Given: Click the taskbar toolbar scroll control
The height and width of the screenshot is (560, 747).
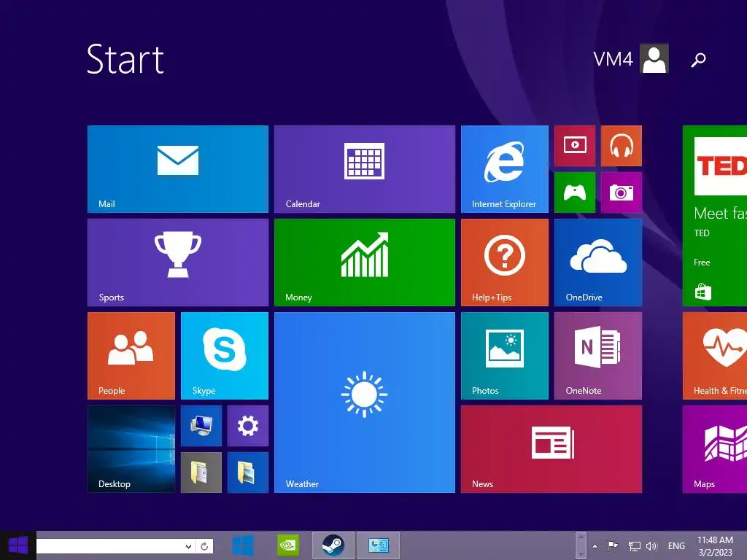Looking at the screenshot, I should (581, 545).
